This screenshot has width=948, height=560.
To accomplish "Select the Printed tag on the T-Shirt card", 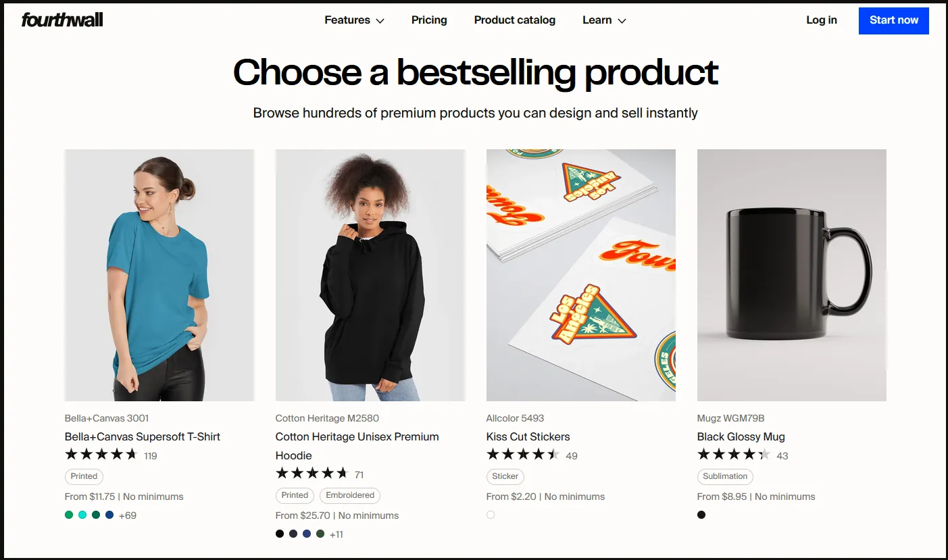I will click(84, 476).
